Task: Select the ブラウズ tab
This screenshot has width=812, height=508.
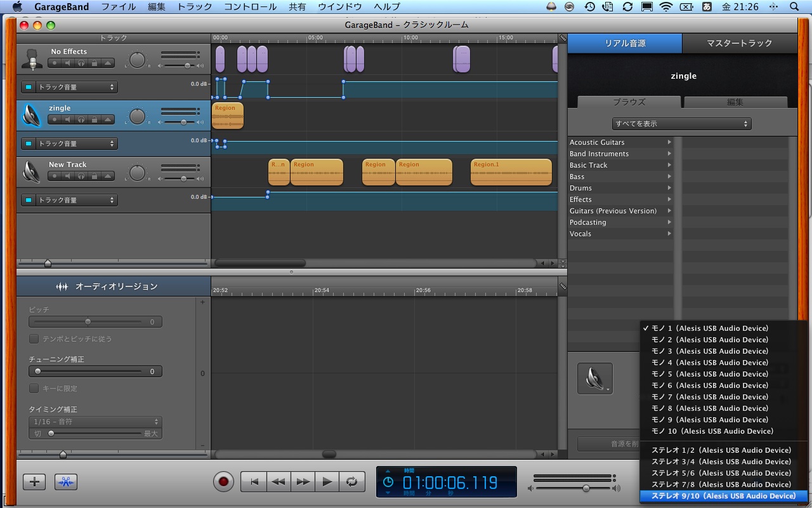Action: click(x=629, y=102)
